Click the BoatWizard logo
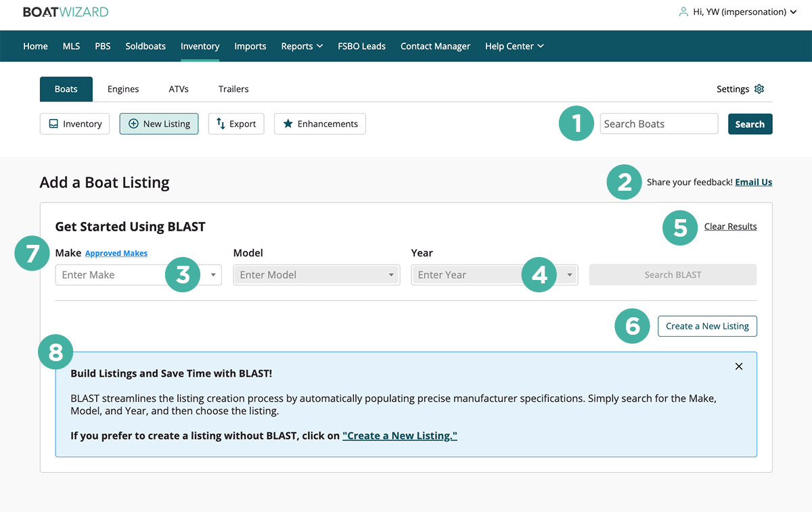The image size is (812, 512). (66, 11)
